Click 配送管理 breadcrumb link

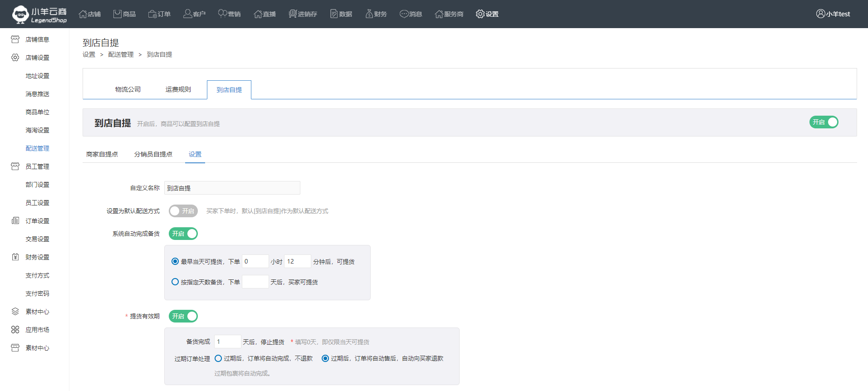pos(121,54)
